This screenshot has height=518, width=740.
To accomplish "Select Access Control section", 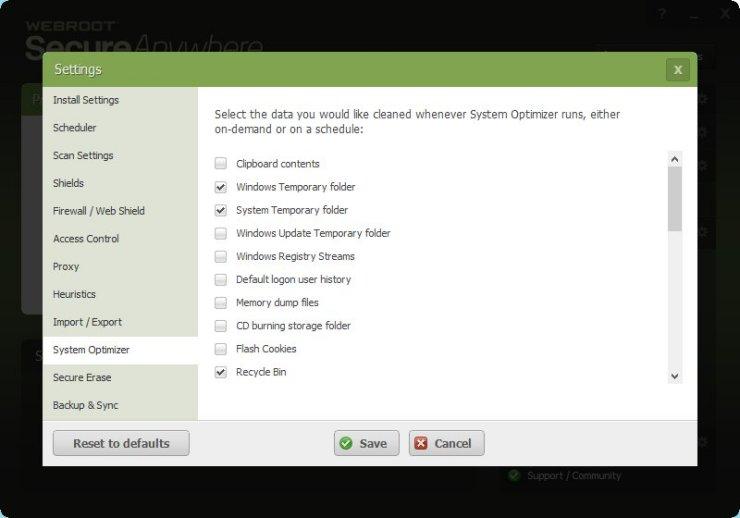I will pos(120,239).
